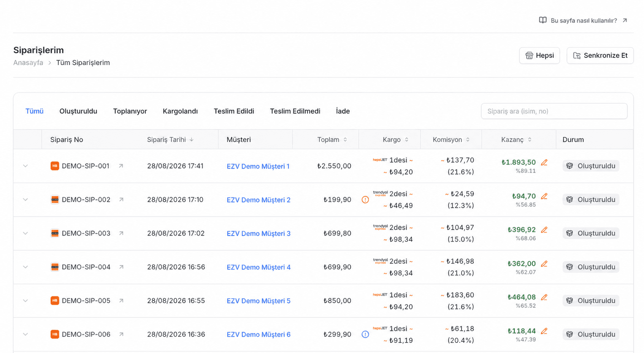Click book icon beside page usage help
The height and width of the screenshot is (353, 644).
click(542, 20)
